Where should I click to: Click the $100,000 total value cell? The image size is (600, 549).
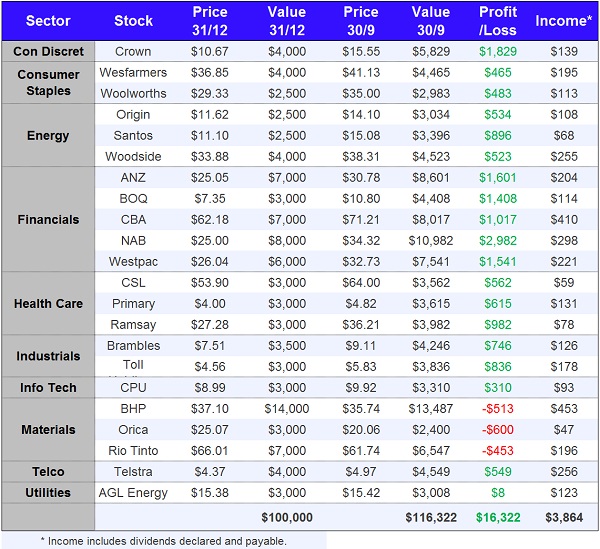click(x=287, y=517)
